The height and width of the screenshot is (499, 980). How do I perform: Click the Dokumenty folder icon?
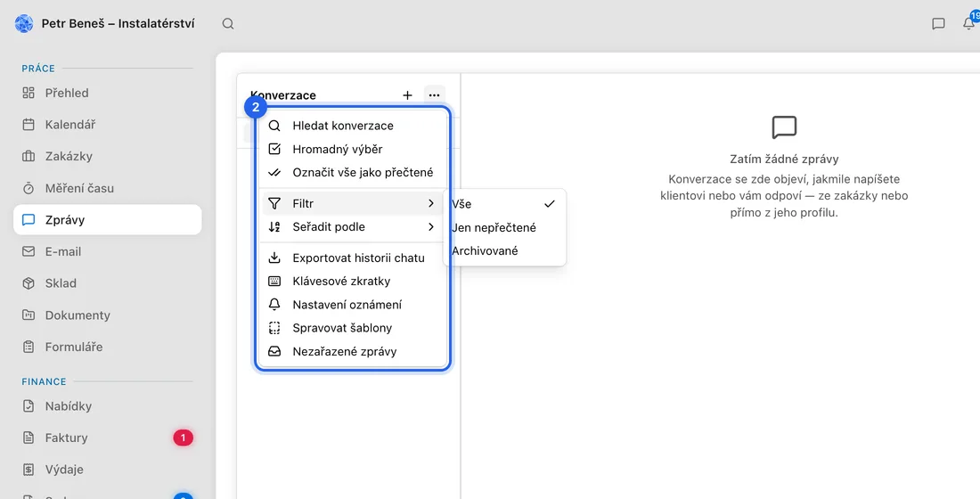point(29,315)
